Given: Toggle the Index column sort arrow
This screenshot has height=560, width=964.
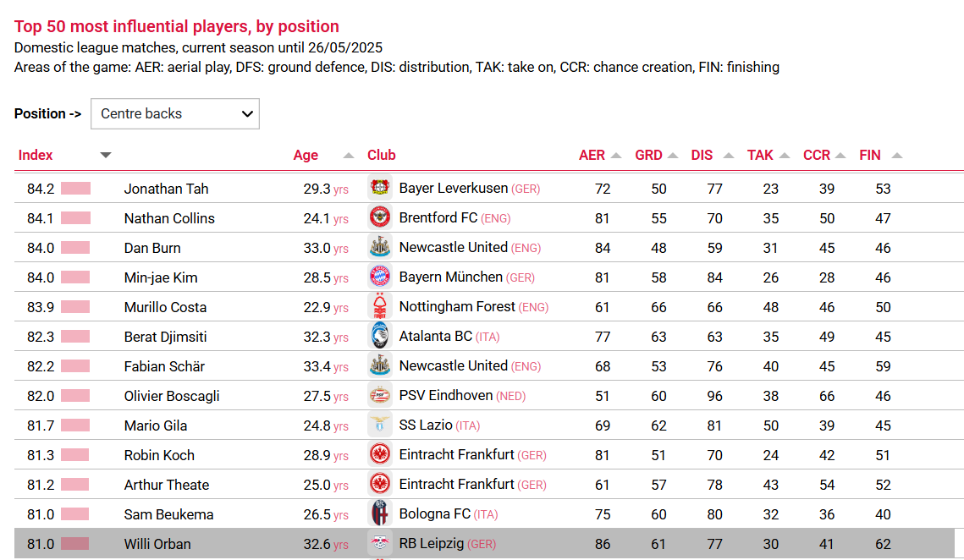Looking at the screenshot, I should 106,155.
